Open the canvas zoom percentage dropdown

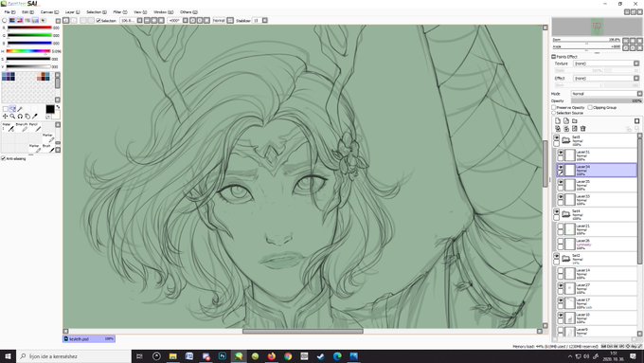(x=139, y=20)
